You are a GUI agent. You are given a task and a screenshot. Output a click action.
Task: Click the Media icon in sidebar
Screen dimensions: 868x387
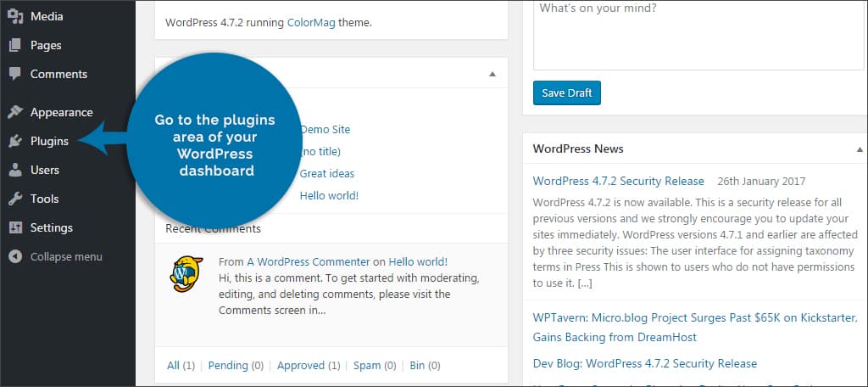tap(15, 16)
